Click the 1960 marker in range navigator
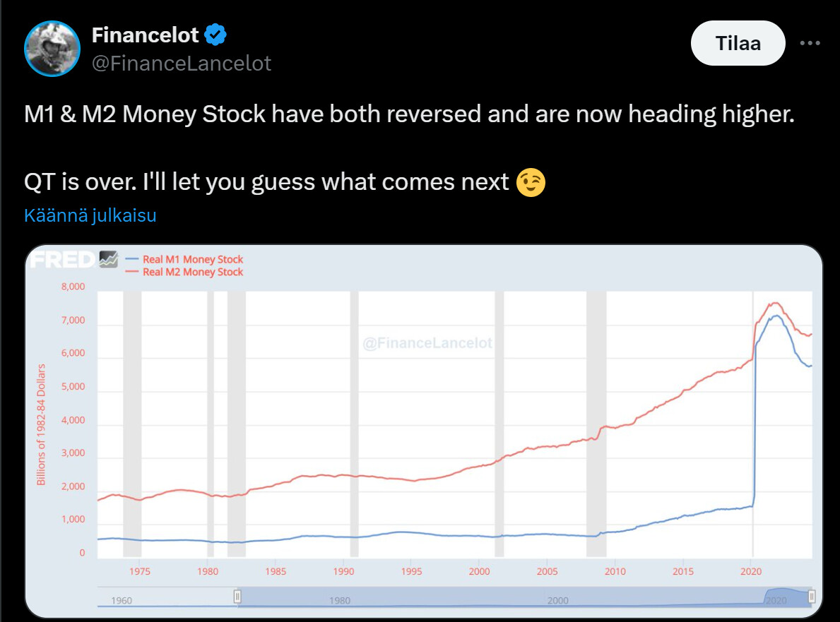 [121, 601]
